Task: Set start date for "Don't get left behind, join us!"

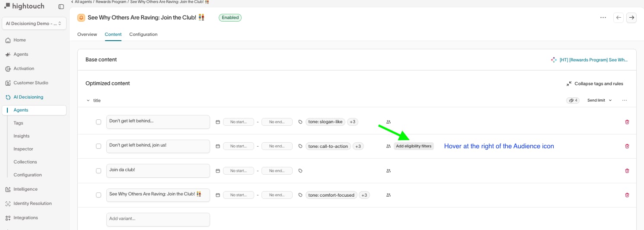Action: [x=239, y=146]
